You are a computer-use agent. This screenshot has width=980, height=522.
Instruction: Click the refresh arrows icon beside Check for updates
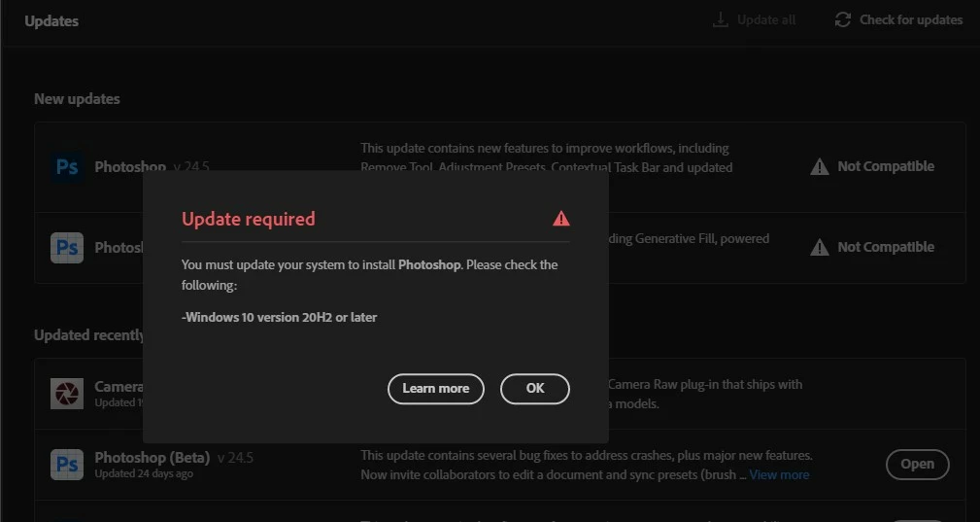point(842,20)
